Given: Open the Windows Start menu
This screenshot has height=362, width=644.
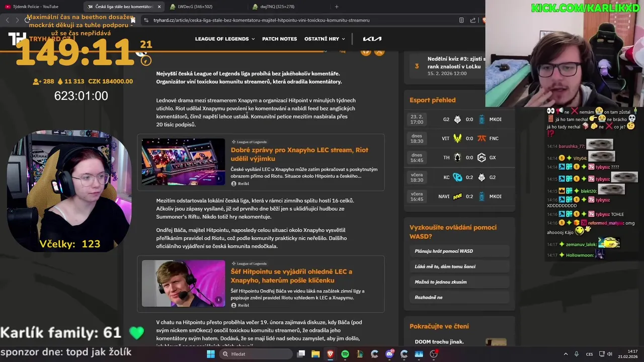Looking at the screenshot, I should tap(210, 354).
